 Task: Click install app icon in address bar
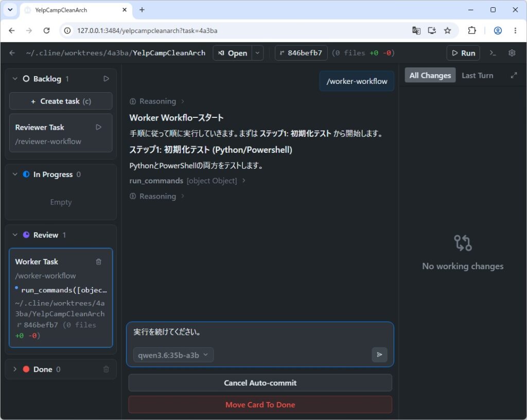432,30
